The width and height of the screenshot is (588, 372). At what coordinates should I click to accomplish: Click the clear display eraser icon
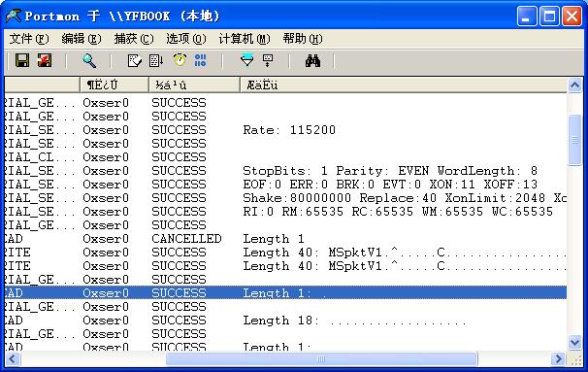point(134,60)
